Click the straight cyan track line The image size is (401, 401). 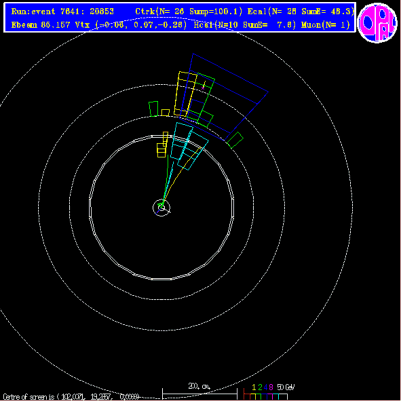[176, 168]
